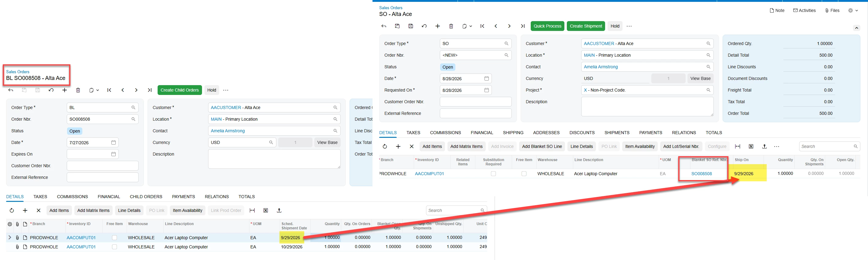Open note for the 10/29/2026 blanket line
This screenshot has width=868, height=260.
(x=25, y=247)
